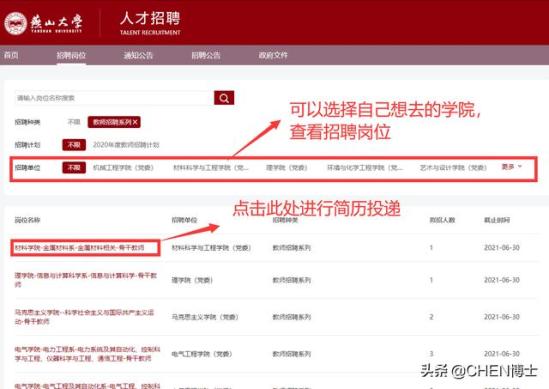The height and width of the screenshot is (389, 549).
Task: Filter by 理学院（党委） unit
Action: pyautogui.click(x=286, y=168)
